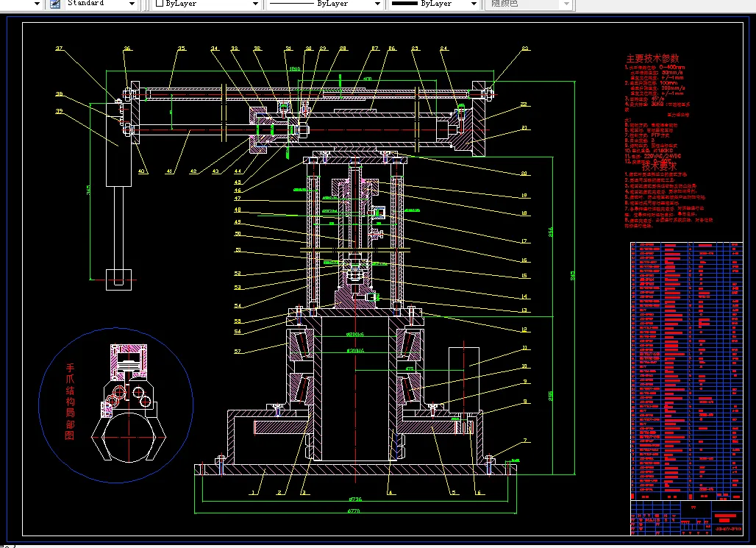Click the grayed 随颜色 plot style box
756x548 pixels.
coord(527,4)
